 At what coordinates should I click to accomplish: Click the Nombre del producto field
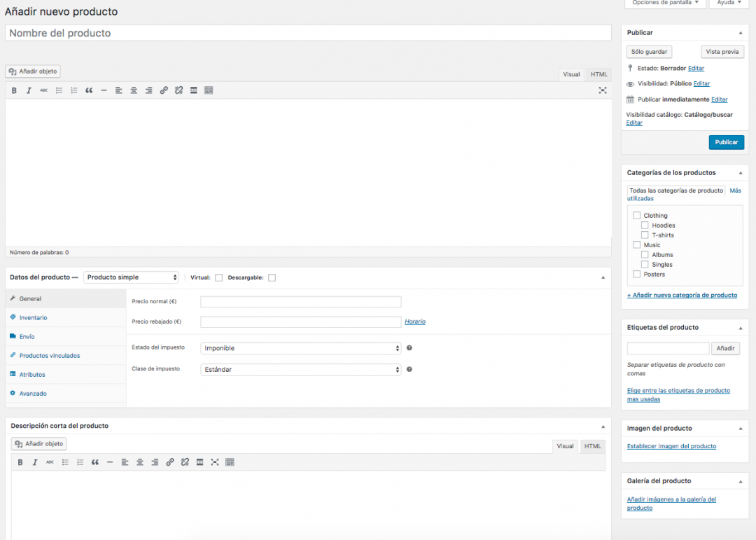308,33
